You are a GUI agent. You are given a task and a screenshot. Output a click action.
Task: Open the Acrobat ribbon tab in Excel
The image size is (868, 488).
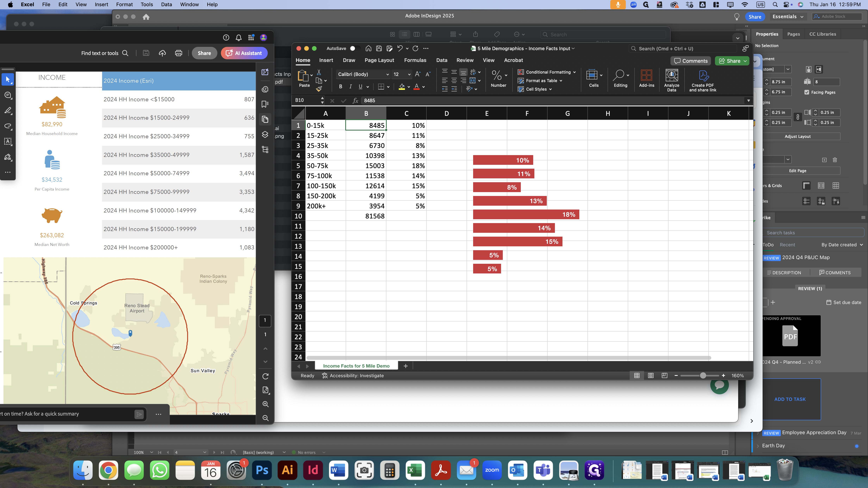tap(513, 60)
